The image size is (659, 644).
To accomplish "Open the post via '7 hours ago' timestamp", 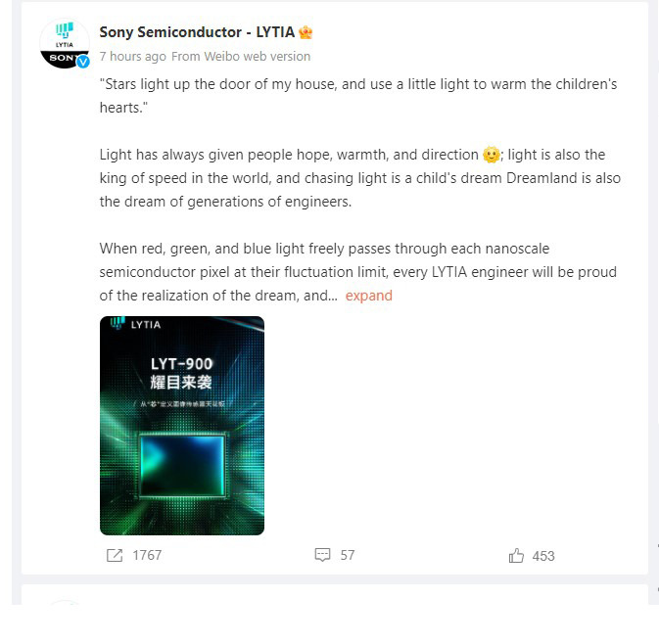I will [133, 57].
